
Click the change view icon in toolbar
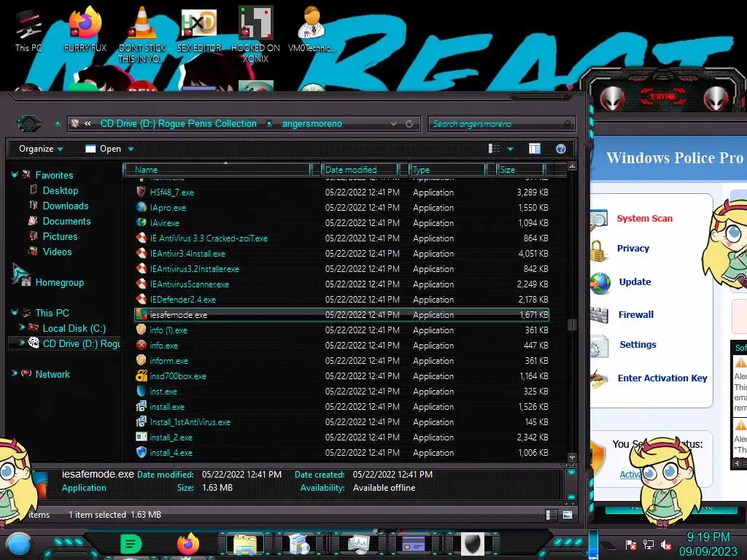pyautogui.click(x=494, y=149)
